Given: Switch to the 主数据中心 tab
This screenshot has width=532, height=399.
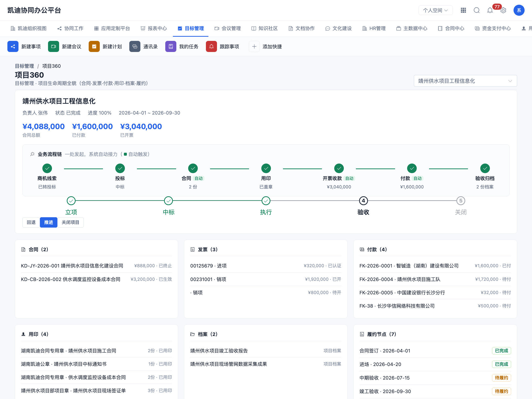Looking at the screenshot, I should click(412, 29).
